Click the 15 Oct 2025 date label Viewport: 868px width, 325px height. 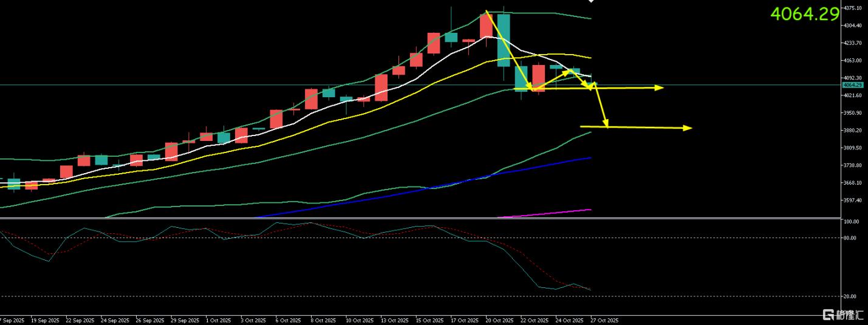coord(428,320)
